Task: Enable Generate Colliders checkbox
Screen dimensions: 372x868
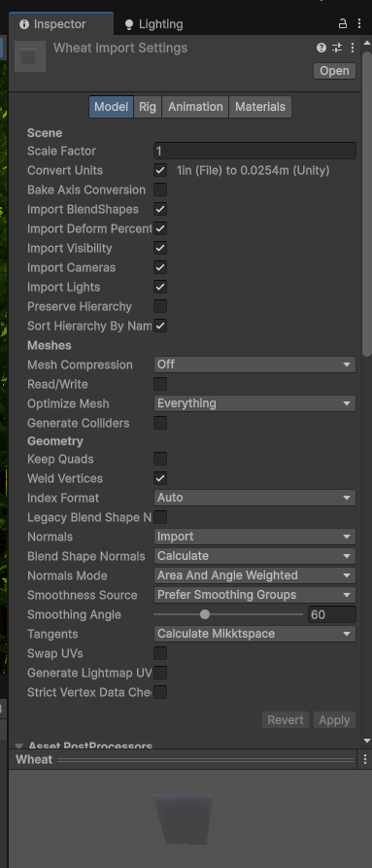Action: tap(160, 423)
